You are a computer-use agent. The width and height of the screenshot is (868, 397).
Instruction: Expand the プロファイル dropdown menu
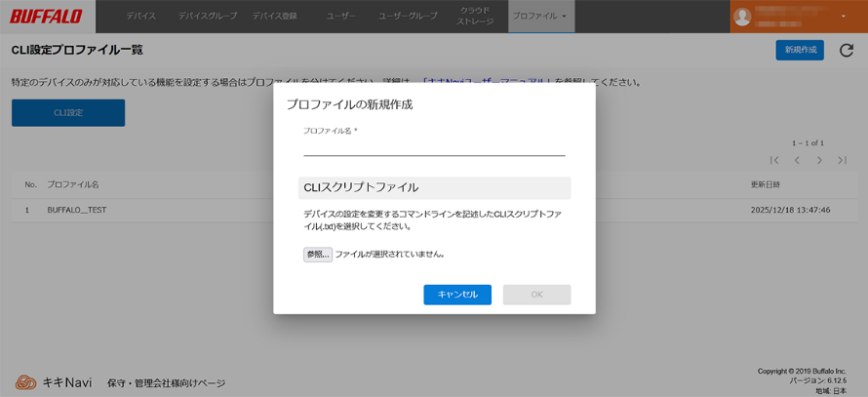[x=540, y=17]
